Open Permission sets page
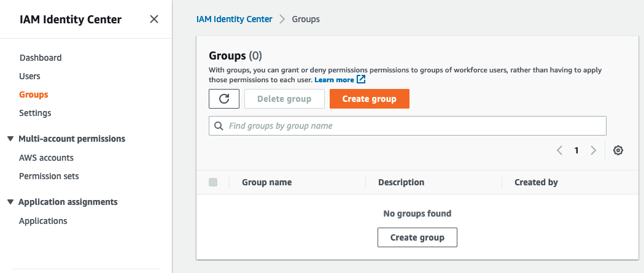The width and height of the screenshot is (644, 273). (49, 176)
